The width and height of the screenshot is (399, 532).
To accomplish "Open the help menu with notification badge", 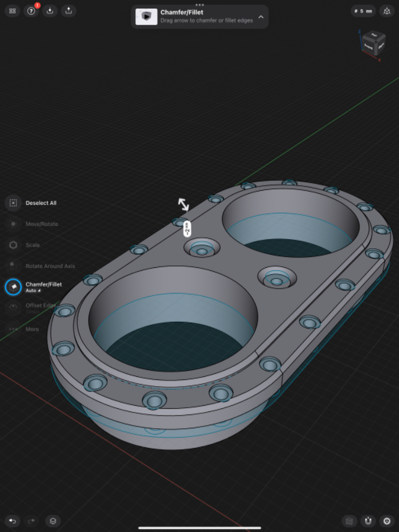I will coord(31,11).
